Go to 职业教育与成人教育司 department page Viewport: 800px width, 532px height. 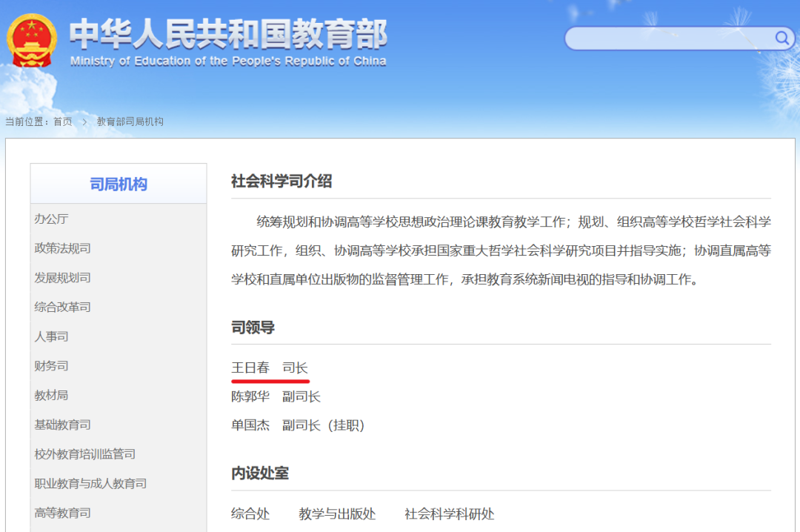click(90, 484)
